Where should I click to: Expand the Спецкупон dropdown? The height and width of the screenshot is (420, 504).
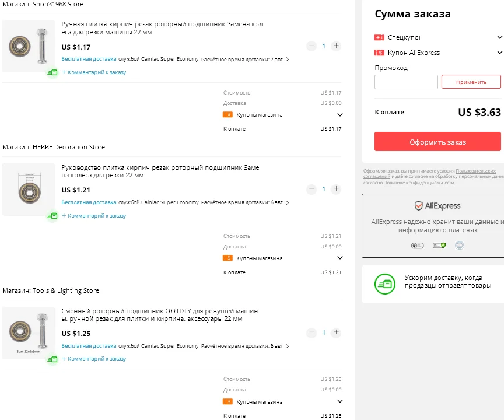pyautogui.click(x=499, y=37)
